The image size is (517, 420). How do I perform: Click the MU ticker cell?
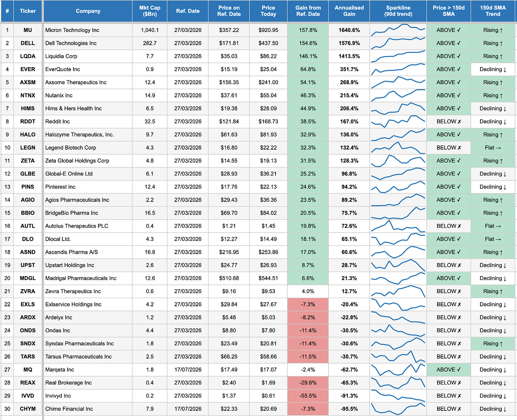(x=28, y=30)
